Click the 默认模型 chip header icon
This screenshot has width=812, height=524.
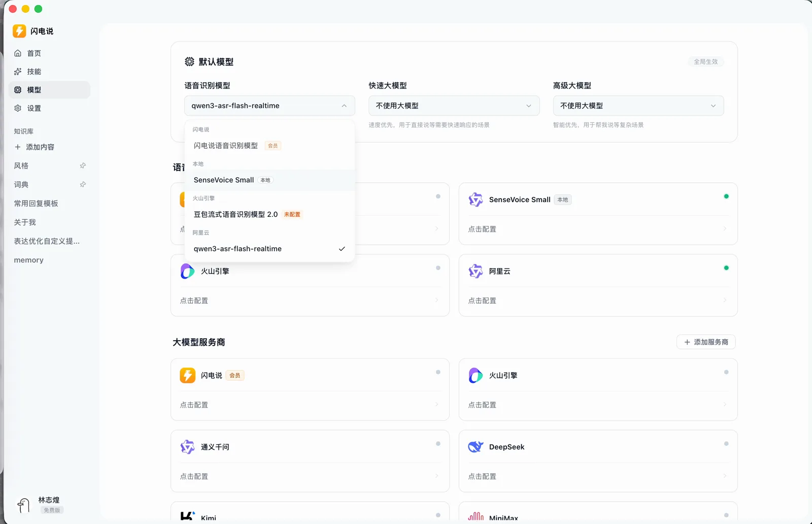click(x=189, y=61)
